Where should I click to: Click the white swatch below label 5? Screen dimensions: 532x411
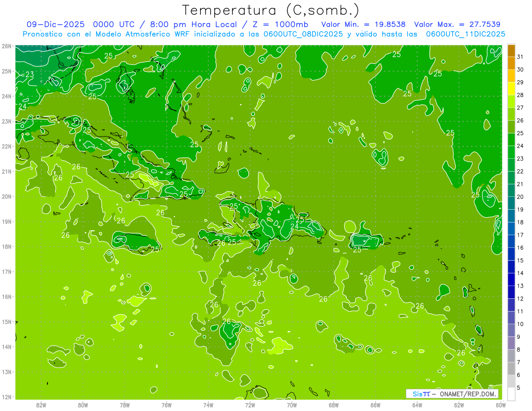coord(511,393)
